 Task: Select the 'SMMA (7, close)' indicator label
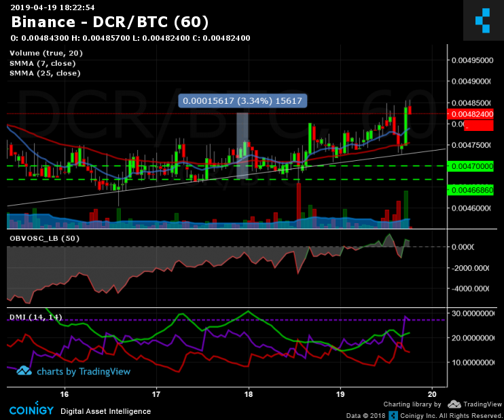[42, 63]
